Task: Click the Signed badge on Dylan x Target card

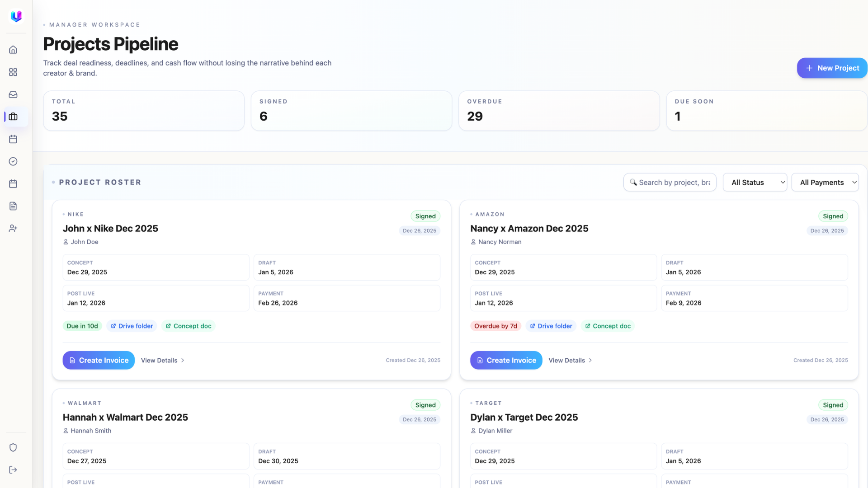Action: [x=833, y=405]
